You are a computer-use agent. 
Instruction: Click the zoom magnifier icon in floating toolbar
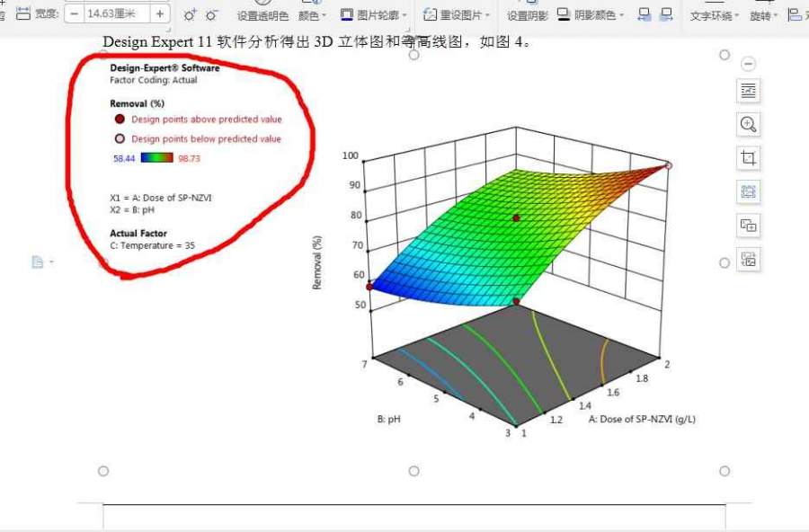748,124
